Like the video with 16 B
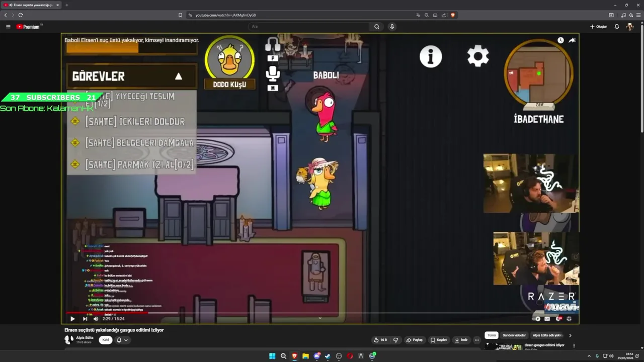Image resolution: width=644 pixels, height=362 pixels. (380, 340)
